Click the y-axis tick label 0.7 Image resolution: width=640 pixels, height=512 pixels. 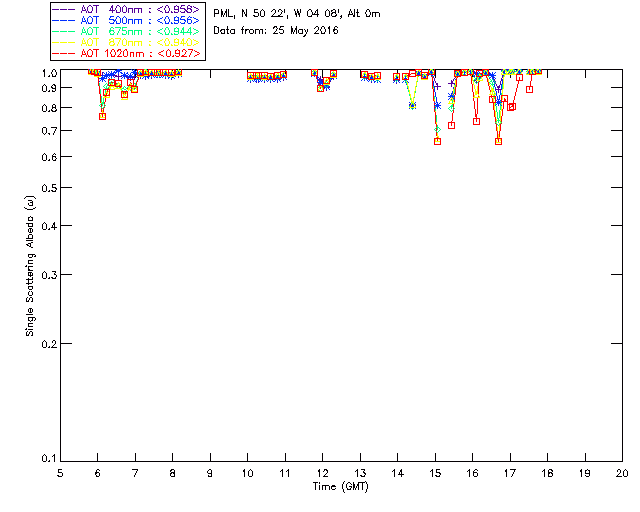pyautogui.click(x=49, y=131)
